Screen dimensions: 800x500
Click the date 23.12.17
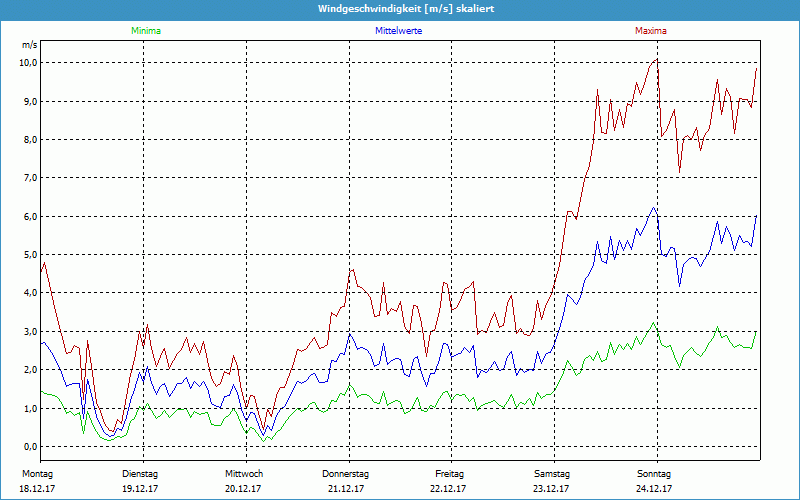(551, 489)
